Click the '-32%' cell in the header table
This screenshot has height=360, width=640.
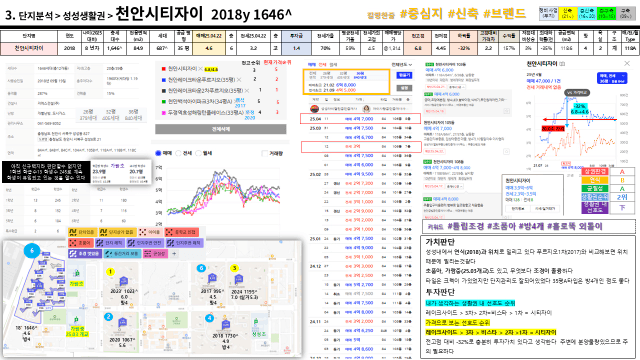click(x=464, y=48)
